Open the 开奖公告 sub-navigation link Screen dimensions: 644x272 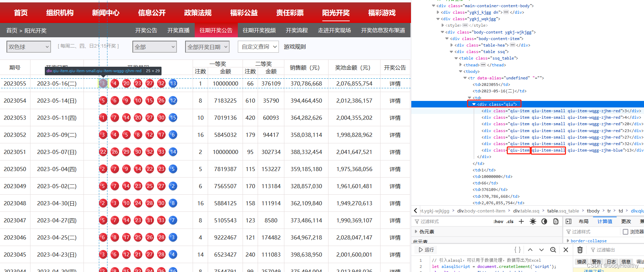point(146,30)
